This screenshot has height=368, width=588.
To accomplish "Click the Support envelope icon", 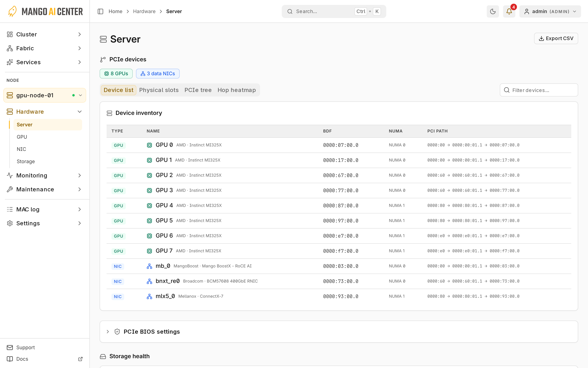I will (10, 347).
